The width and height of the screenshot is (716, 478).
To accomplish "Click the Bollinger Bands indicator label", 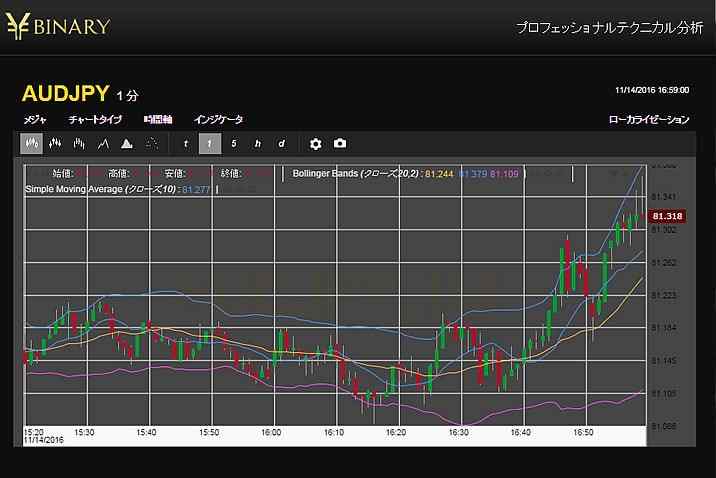I will 355,174.
